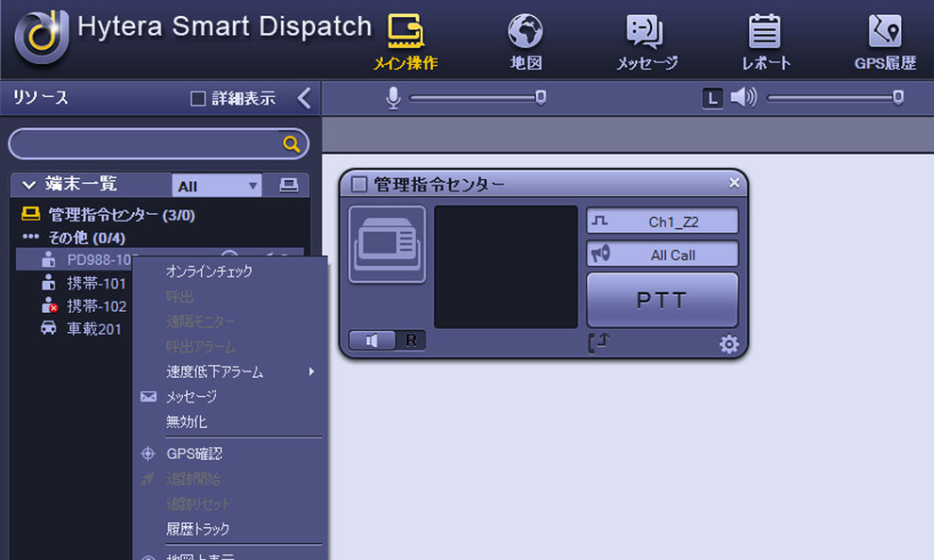
Task: Collapse the リソース panel with the chevron
Action: click(305, 98)
